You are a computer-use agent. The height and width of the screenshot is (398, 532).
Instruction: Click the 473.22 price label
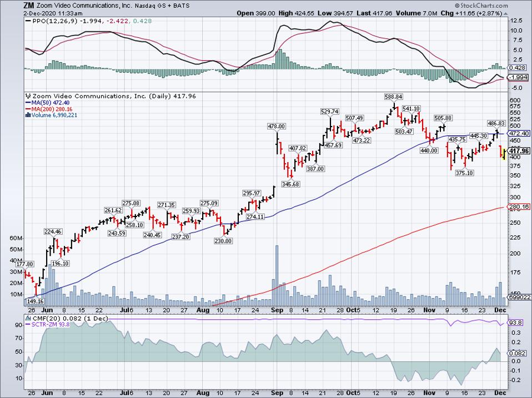[x=362, y=140]
